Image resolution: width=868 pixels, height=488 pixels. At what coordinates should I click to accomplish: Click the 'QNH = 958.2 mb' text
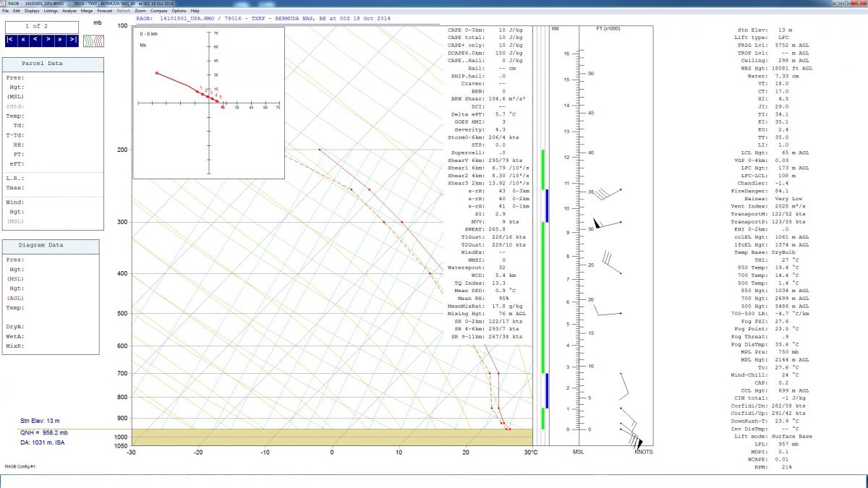click(x=44, y=432)
